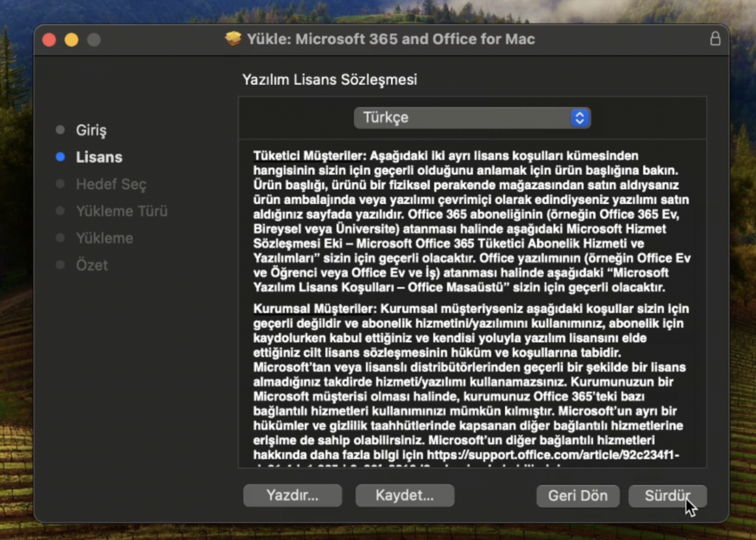
Task: Click the Tüketici Müşteriler paragraph heading
Action: coord(310,156)
